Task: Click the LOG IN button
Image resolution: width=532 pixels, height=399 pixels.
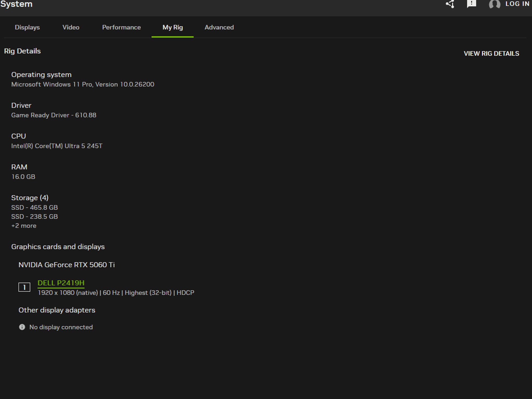Action: click(x=517, y=4)
